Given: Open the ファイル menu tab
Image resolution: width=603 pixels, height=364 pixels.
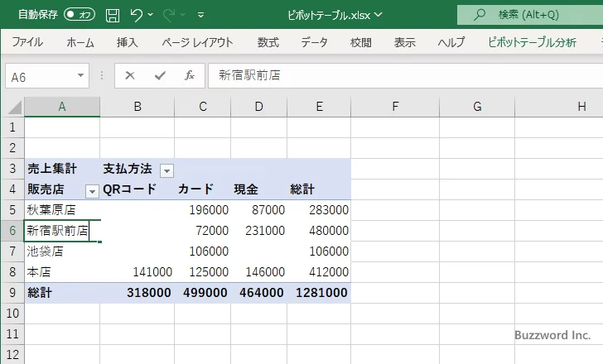Looking at the screenshot, I should click(x=27, y=42).
